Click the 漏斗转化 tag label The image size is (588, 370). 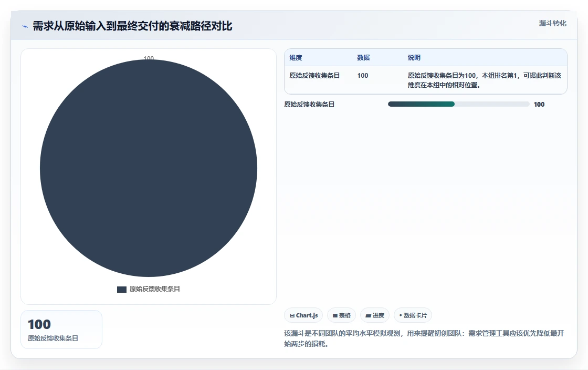click(552, 23)
